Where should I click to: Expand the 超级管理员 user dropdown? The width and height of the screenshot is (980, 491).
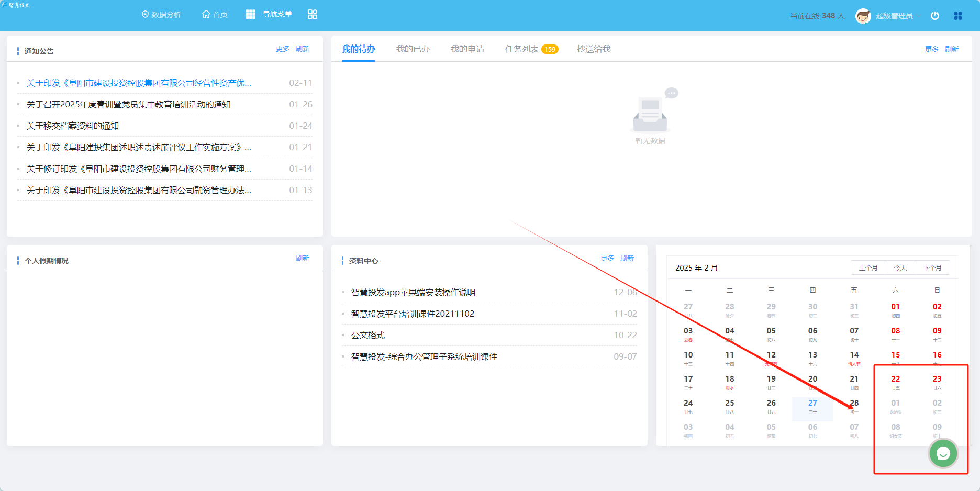click(x=894, y=16)
